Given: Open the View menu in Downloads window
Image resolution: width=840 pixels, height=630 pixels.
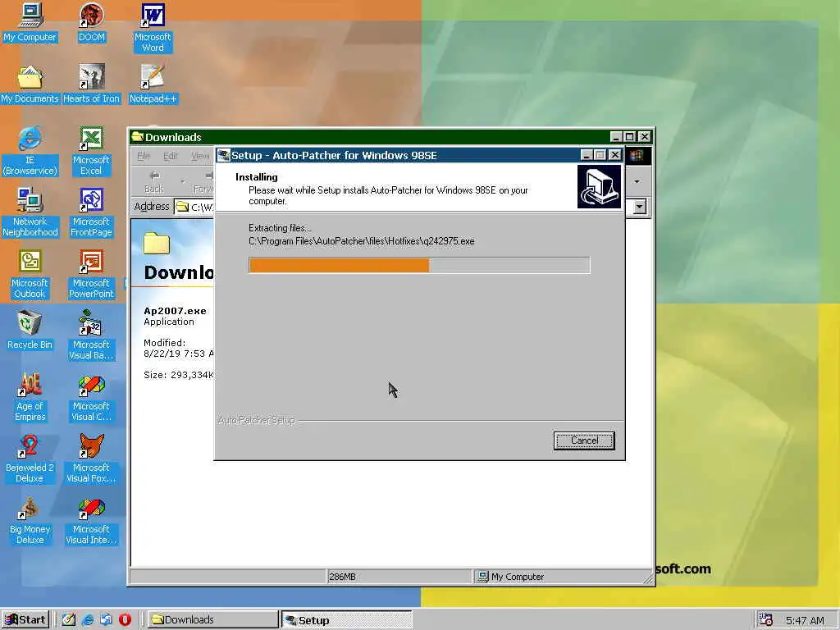Looking at the screenshot, I should coord(200,156).
